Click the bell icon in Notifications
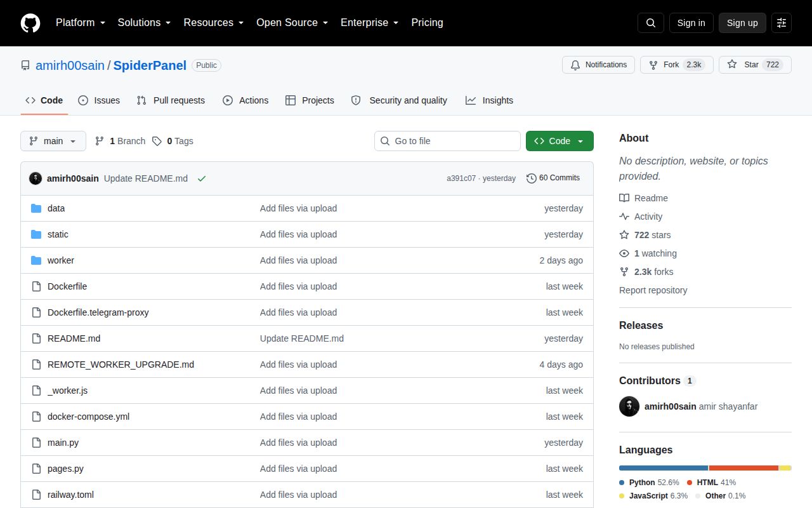 pos(575,65)
